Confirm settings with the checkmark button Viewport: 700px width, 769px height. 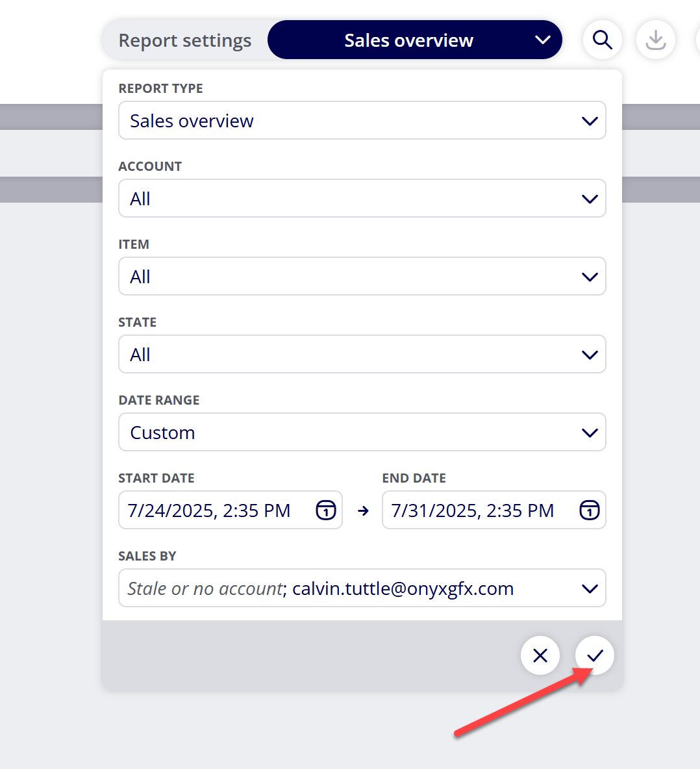tap(595, 656)
